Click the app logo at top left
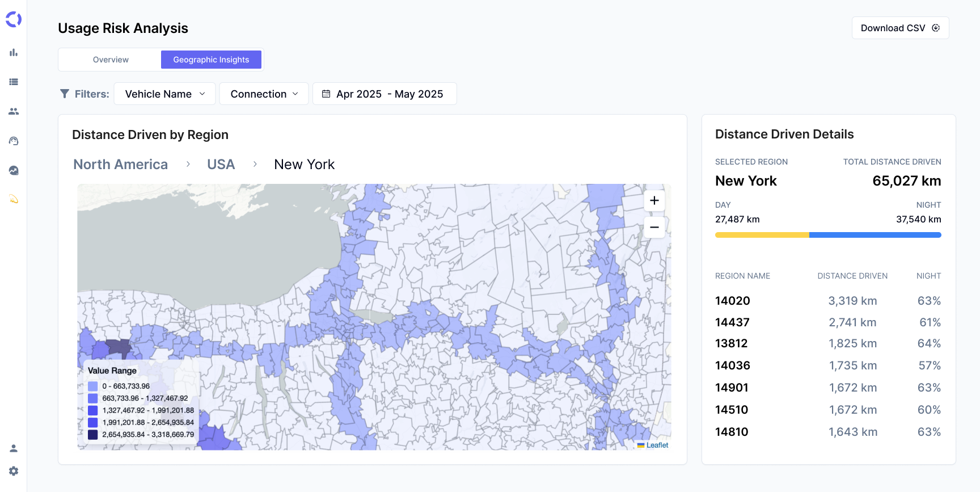980x492 pixels. 14,20
